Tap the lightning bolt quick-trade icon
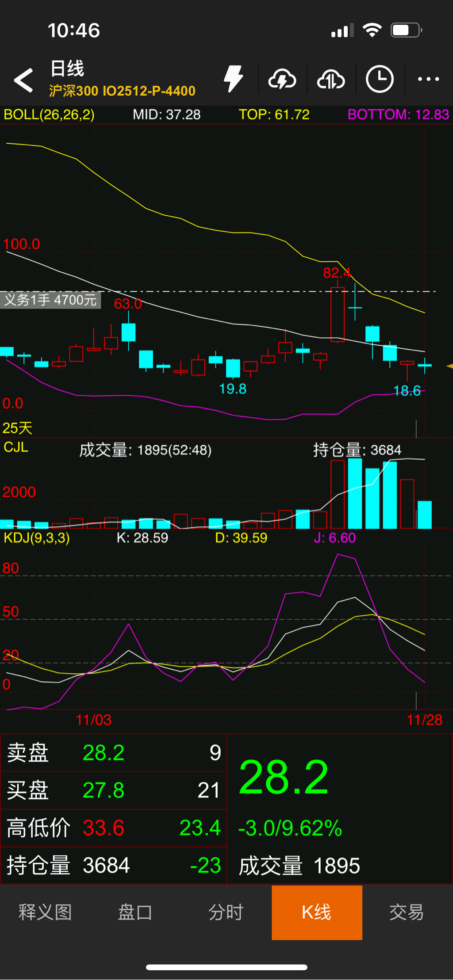Screen dimensions: 453x980 (x=234, y=79)
